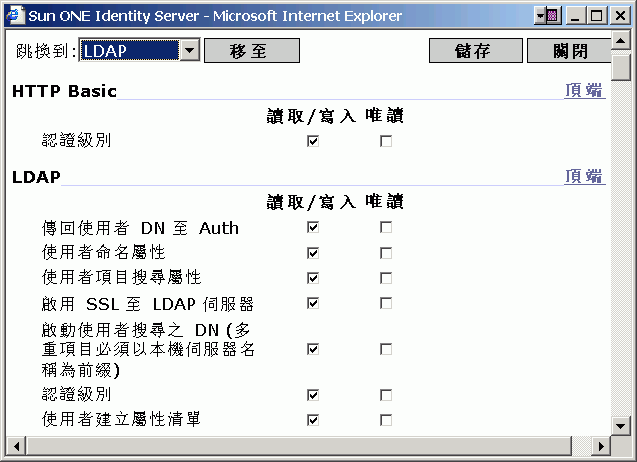The height and width of the screenshot is (462, 637).
Task: Check read-only for 使用者建立屬性清單
Action: pos(386,420)
